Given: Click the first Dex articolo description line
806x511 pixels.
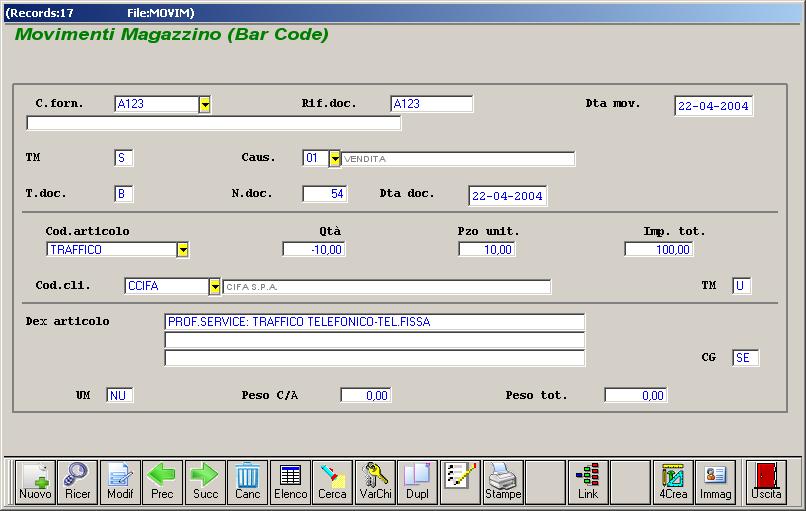Looking at the screenshot, I should pyautogui.click(x=374, y=322).
